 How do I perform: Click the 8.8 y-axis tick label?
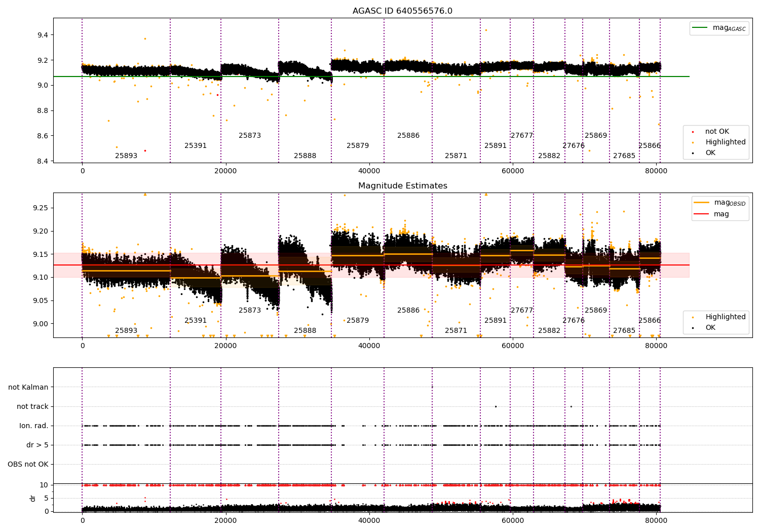[43, 111]
